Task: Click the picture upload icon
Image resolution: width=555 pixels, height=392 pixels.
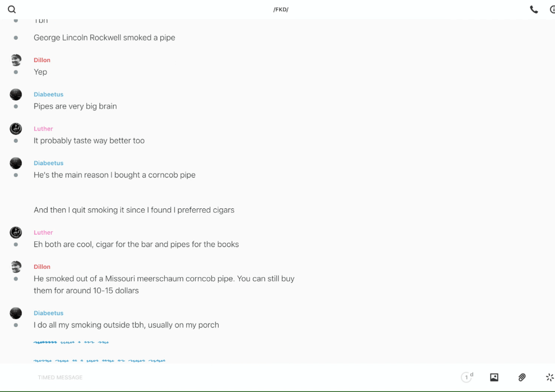Action: [x=494, y=377]
